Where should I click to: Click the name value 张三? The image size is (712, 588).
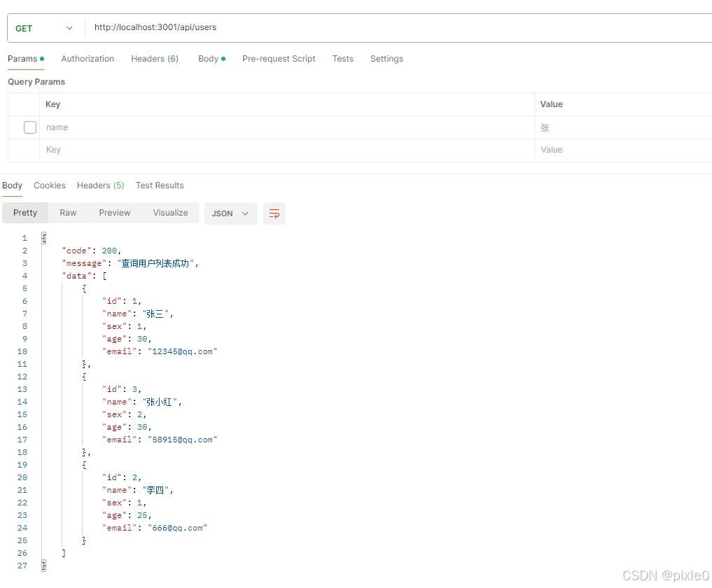[x=155, y=314]
